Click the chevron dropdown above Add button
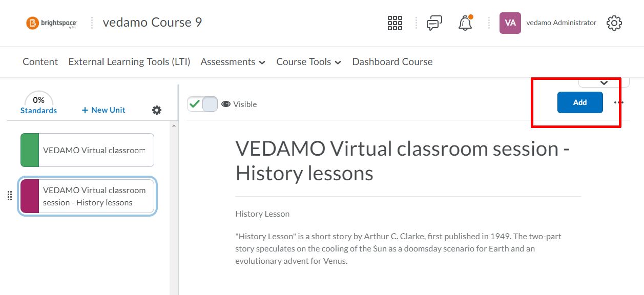The image size is (644, 295). (604, 82)
